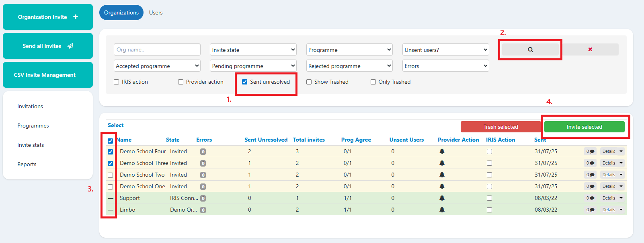Click the errors badge for Limbo row
The image size is (644, 243).
(203, 210)
